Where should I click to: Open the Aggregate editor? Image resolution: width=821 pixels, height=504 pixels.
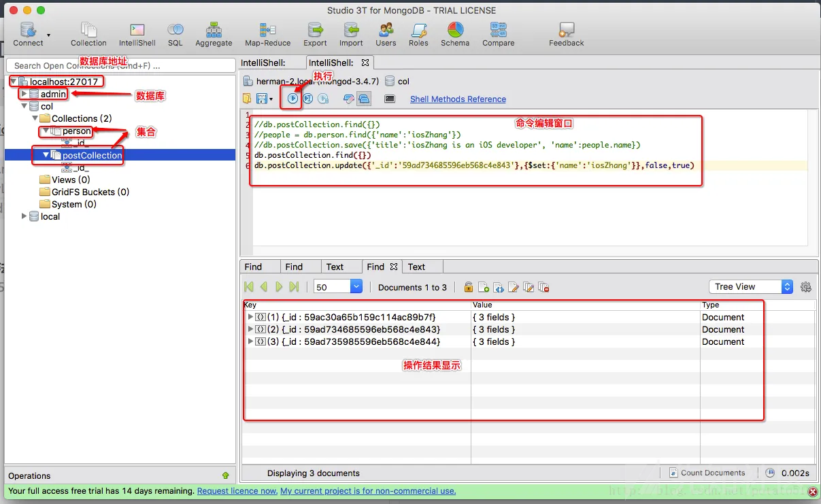214,34
